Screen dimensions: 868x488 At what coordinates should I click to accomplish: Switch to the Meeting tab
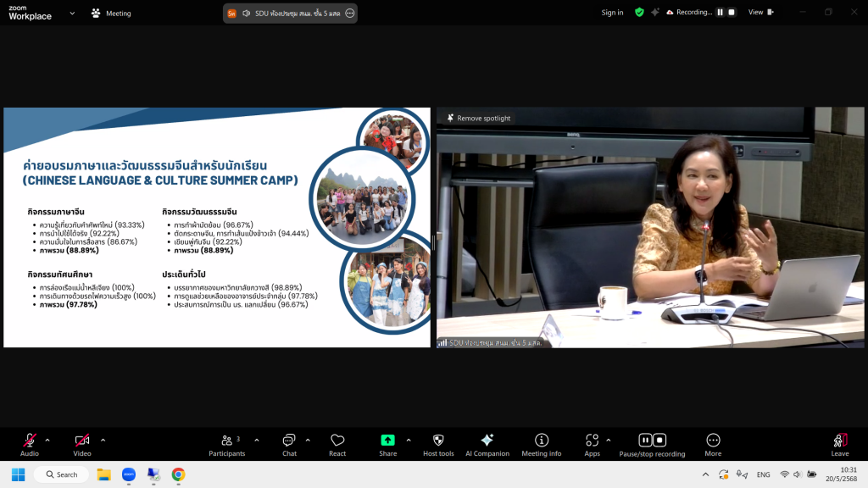[x=111, y=14]
